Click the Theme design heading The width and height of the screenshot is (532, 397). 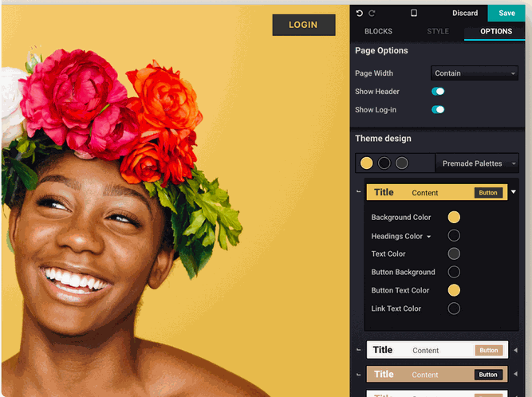pyautogui.click(x=383, y=139)
